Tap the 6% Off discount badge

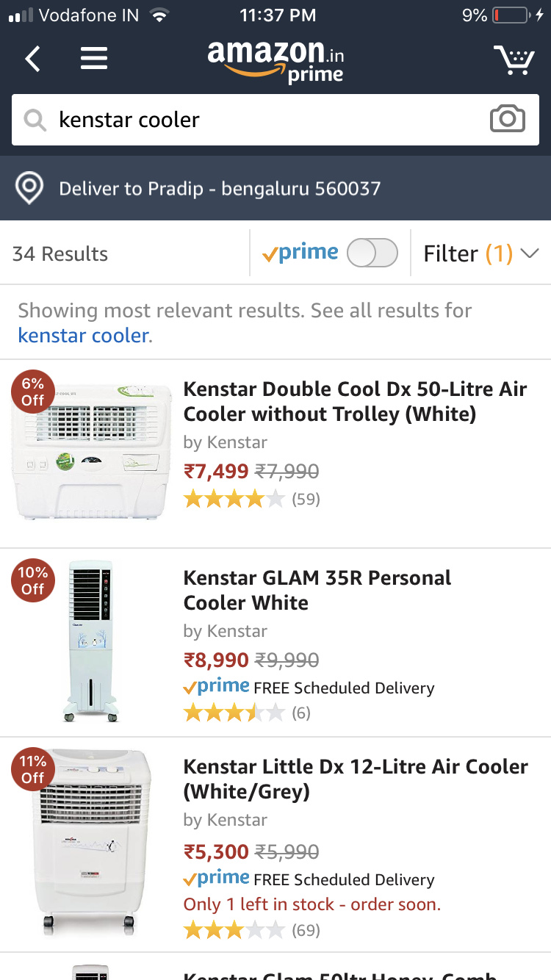point(32,392)
